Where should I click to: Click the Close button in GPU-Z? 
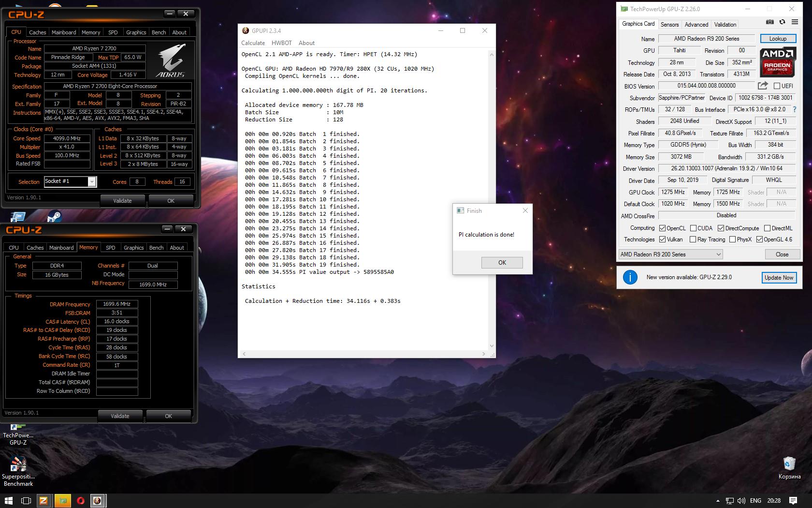click(782, 254)
